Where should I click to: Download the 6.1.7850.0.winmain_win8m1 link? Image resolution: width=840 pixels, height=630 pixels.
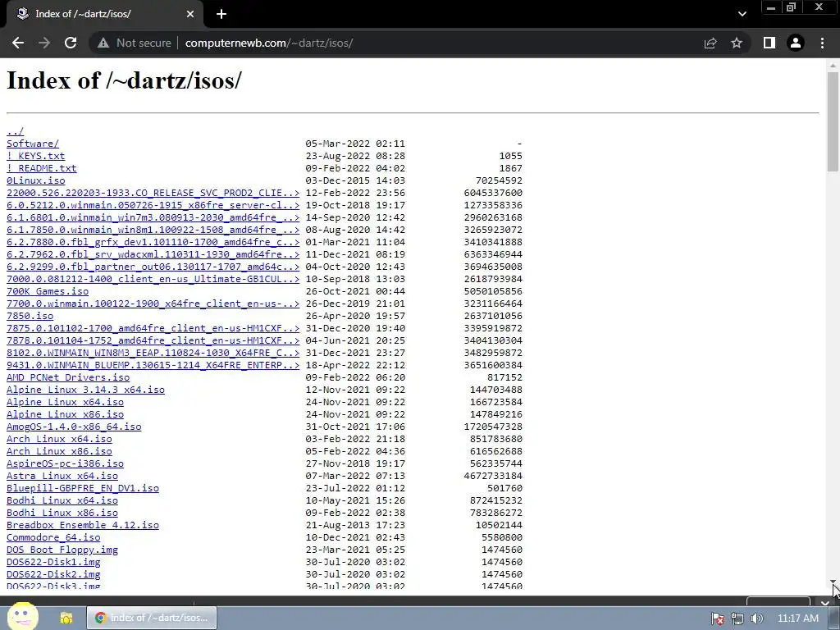153,230
